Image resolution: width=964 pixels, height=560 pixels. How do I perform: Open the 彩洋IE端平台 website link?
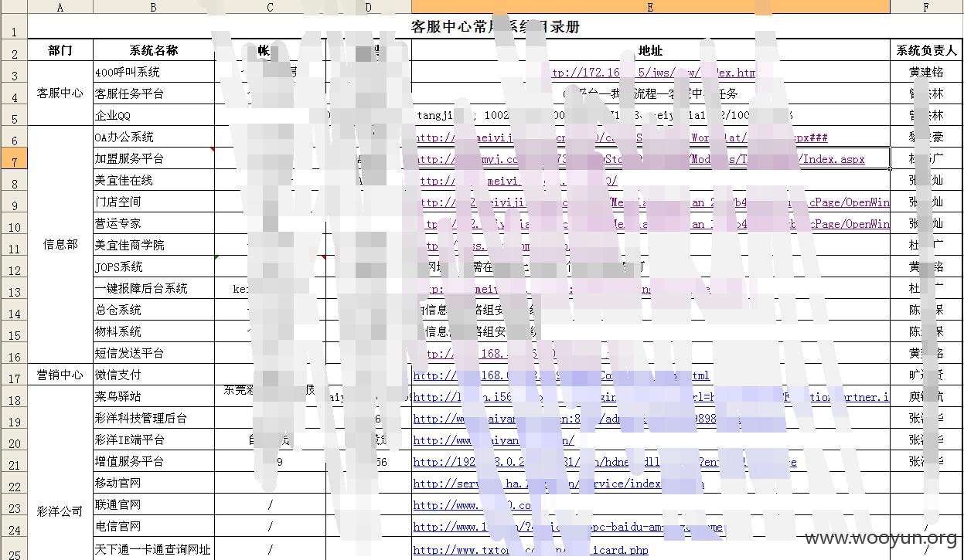[x=494, y=440]
